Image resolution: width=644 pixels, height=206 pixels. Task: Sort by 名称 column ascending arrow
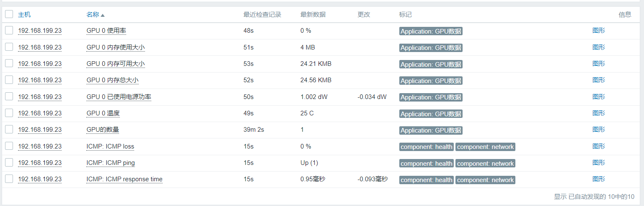pos(103,15)
